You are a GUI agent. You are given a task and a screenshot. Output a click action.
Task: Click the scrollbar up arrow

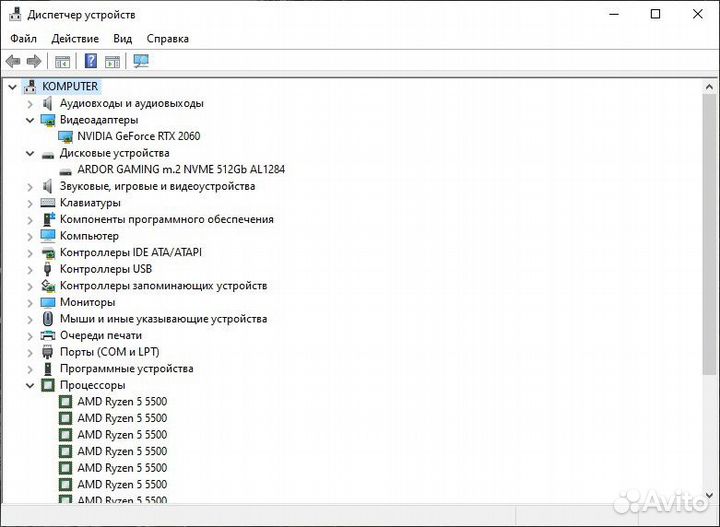(x=709, y=86)
